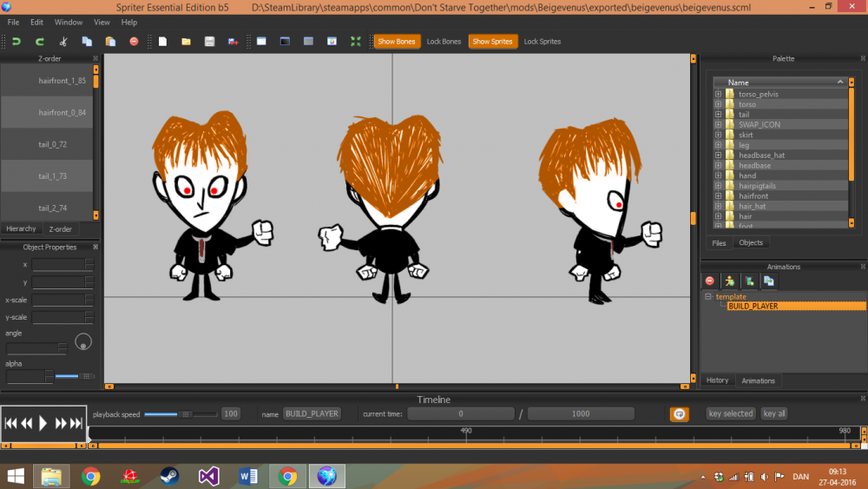Expand the SWAP_ICON folder
Viewport: 868px width, 489px height.
coord(718,124)
